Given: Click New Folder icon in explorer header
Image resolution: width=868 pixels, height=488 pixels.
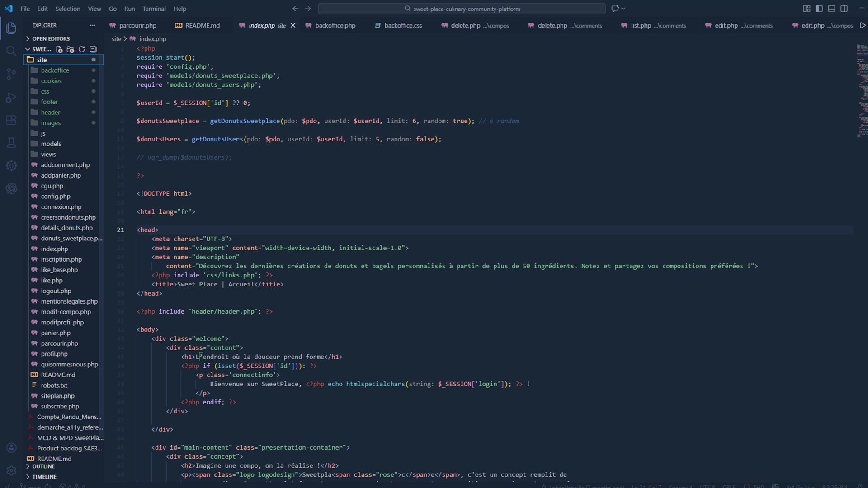Looking at the screenshot, I should coord(71,49).
